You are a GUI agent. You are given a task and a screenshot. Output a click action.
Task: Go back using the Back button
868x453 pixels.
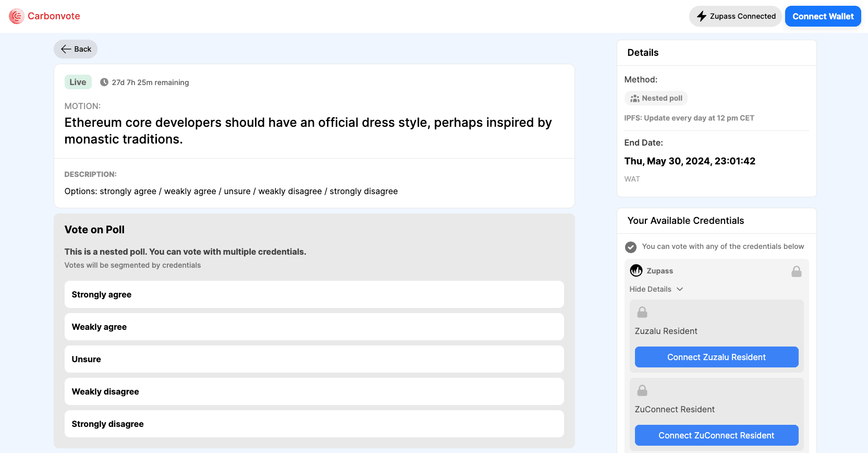pos(76,49)
